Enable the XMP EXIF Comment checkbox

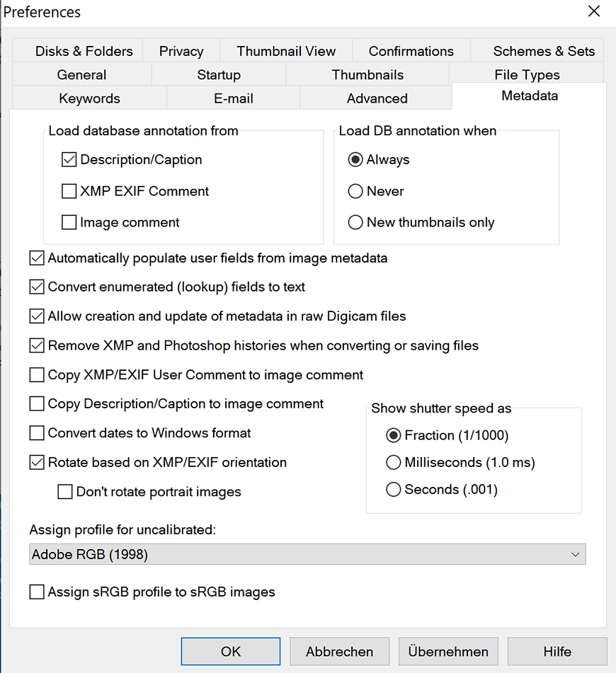pos(69,191)
